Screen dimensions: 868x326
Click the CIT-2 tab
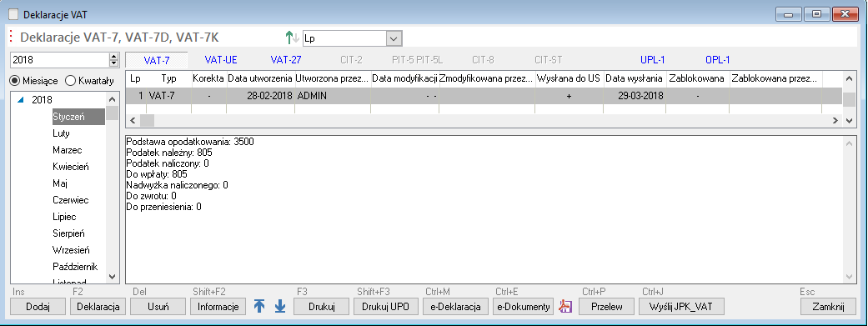tap(351, 59)
